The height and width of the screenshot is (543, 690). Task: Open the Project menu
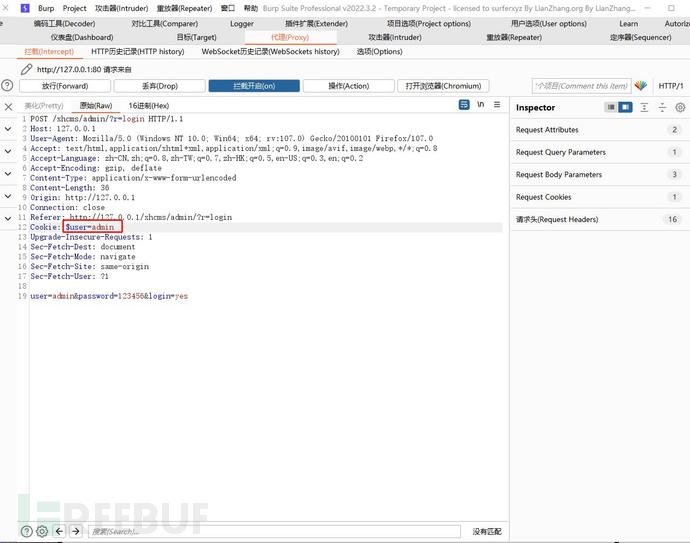[x=74, y=8]
